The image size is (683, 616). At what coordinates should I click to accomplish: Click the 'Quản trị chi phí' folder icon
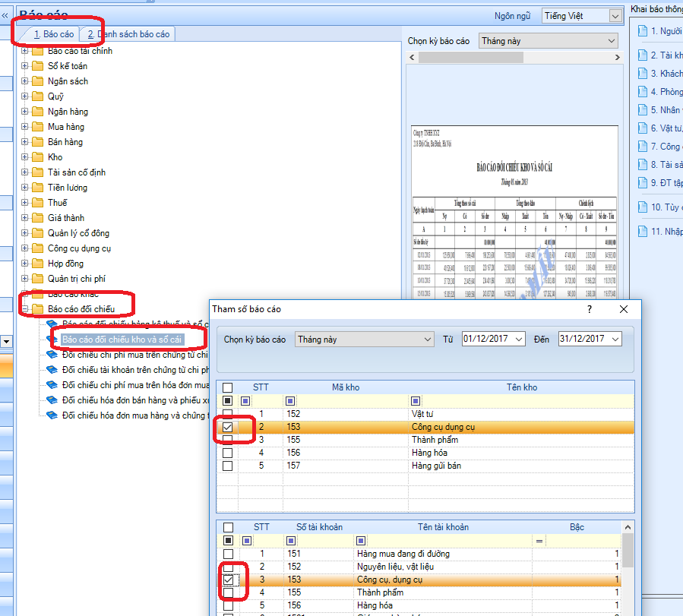(38, 279)
